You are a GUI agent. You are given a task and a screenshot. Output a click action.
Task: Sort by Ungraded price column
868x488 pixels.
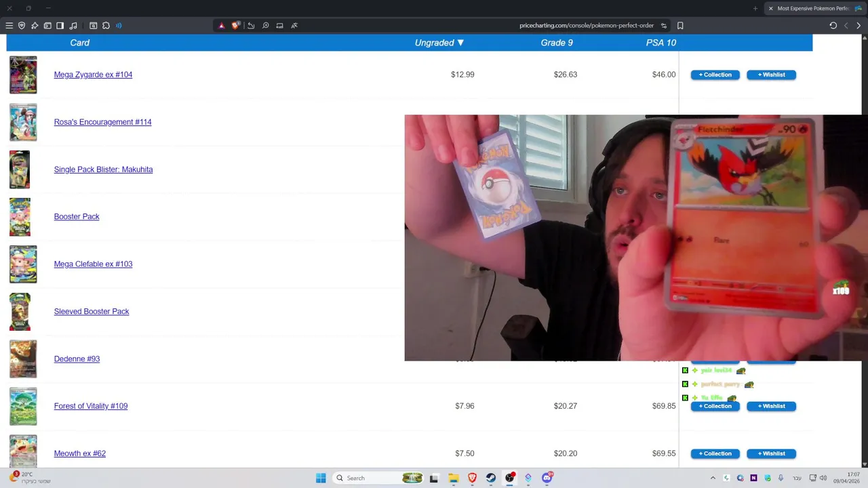coord(439,43)
